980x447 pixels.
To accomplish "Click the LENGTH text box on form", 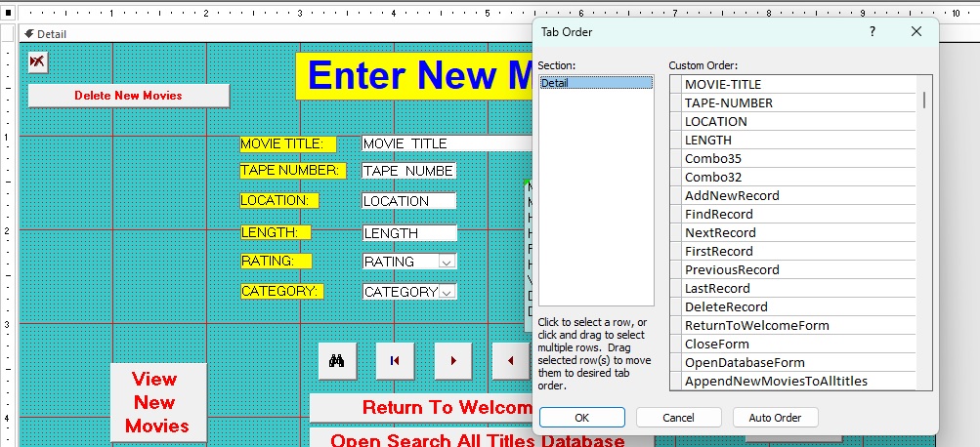I will click(409, 233).
